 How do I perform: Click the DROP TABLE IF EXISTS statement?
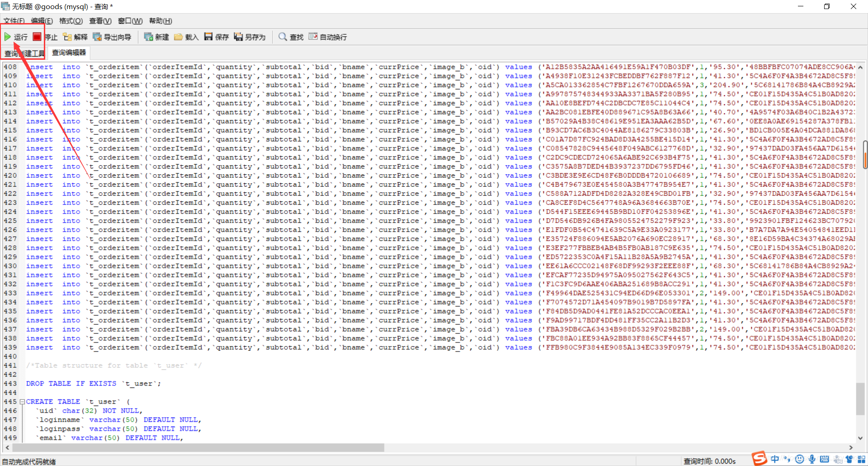(x=94, y=384)
